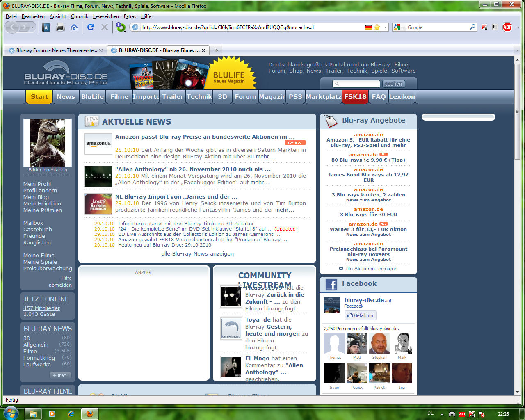Click the BLURAY-DISC.DE site logo

pyautogui.click(x=66, y=74)
